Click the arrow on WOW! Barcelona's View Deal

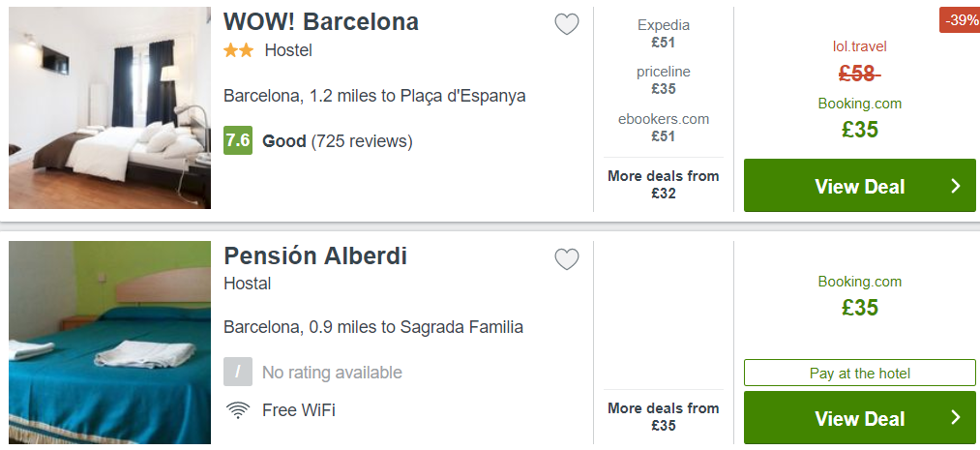[955, 186]
